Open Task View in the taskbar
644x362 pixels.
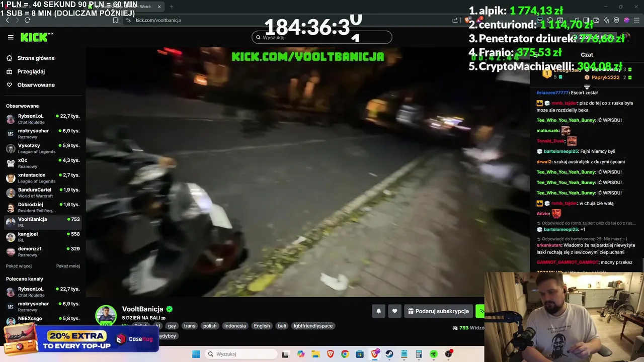[285, 354]
